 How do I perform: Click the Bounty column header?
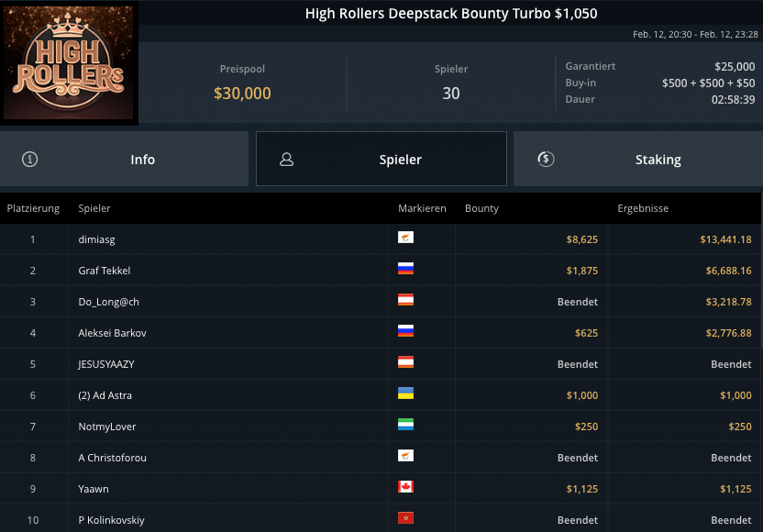(x=481, y=208)
